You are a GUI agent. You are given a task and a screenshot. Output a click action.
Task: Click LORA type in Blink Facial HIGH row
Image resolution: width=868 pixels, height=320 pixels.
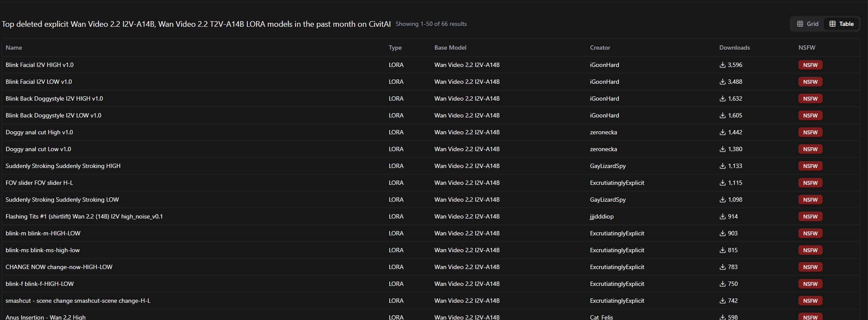coord(396,65)
